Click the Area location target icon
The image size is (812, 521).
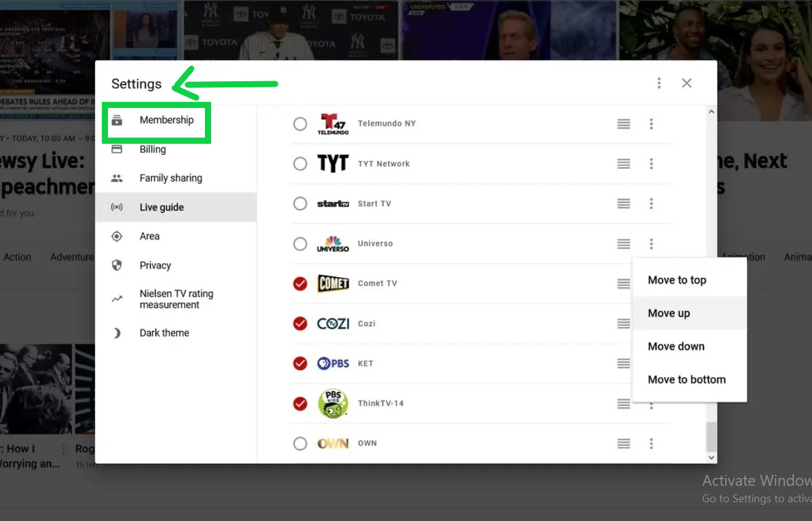117,237
